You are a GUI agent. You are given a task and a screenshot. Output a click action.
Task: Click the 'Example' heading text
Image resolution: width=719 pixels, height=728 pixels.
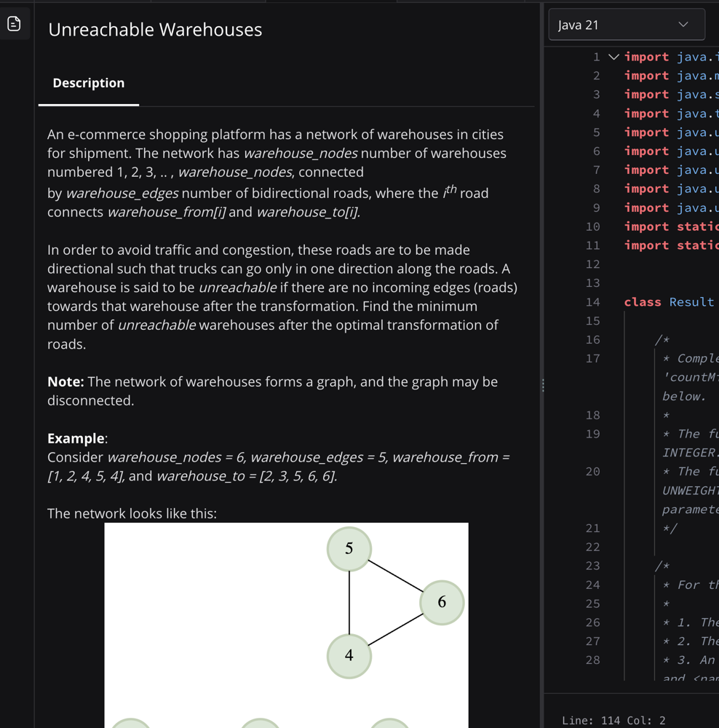(76, 438)
